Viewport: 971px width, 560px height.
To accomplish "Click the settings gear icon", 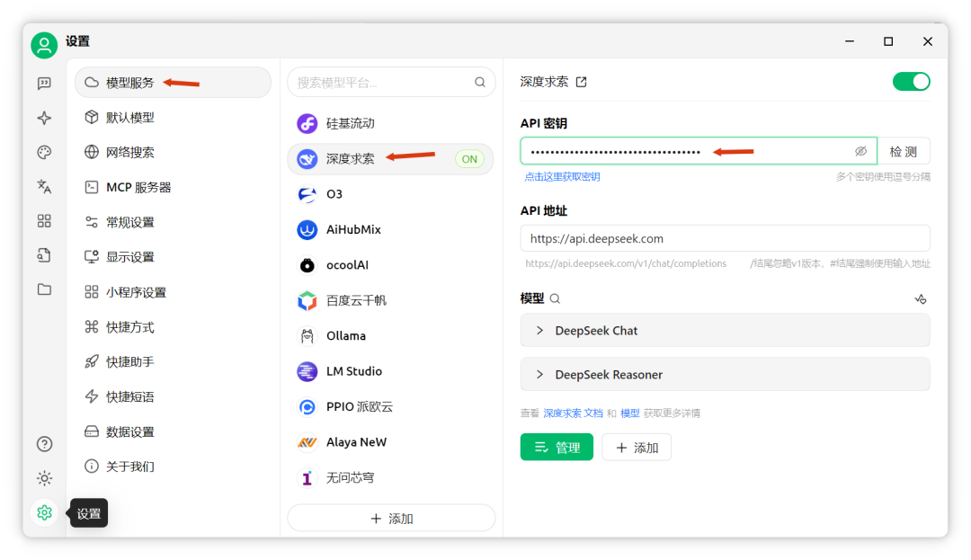I will tap(44, 512).
